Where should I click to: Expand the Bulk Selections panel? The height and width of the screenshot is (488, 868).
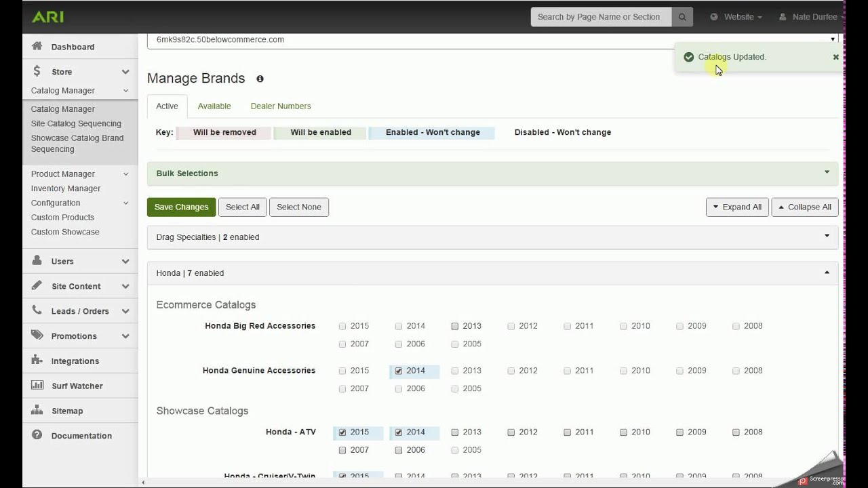492,173
